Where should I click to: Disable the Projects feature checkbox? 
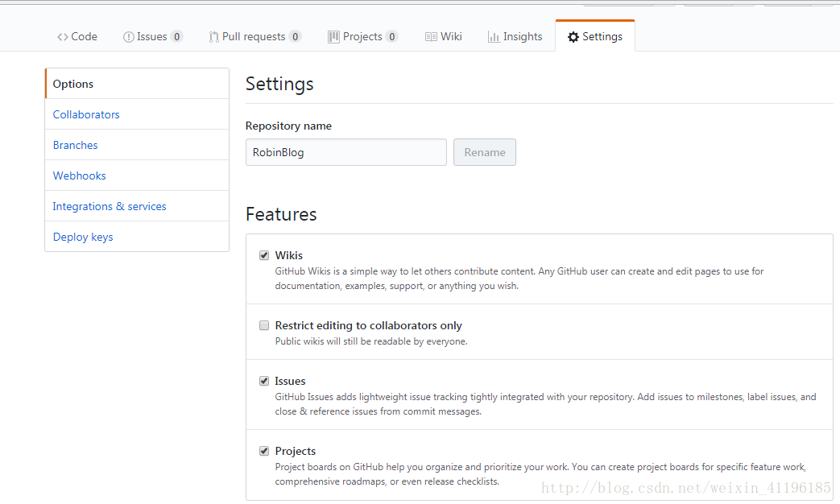pyautogui.click(x=264, y=451)
